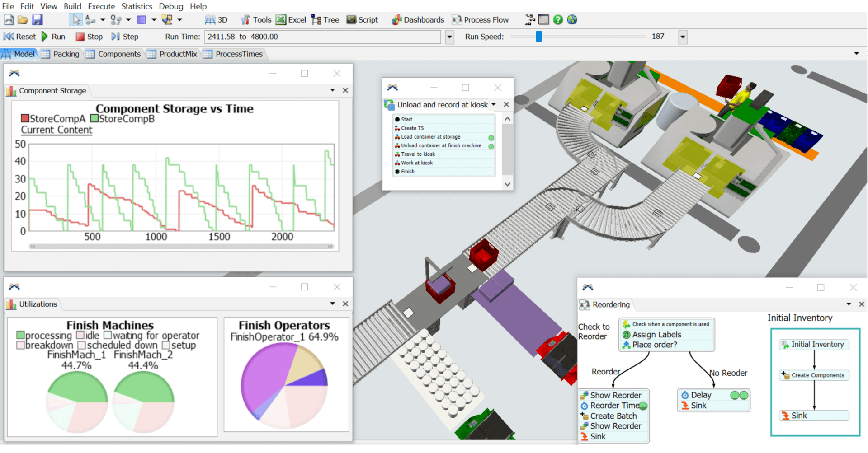Open the Script console
This screenshot has height=453, width=868.
click(362, 20)
